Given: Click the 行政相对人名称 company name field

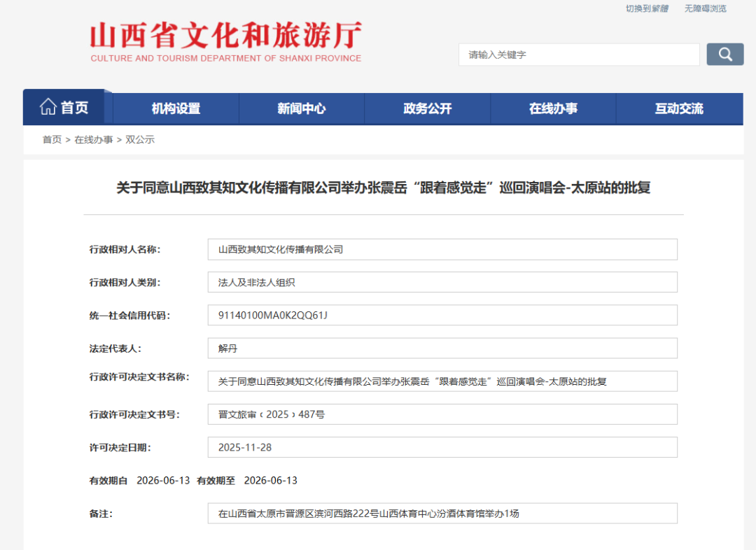Looking at the screenshot, I should tap(442, 249).
